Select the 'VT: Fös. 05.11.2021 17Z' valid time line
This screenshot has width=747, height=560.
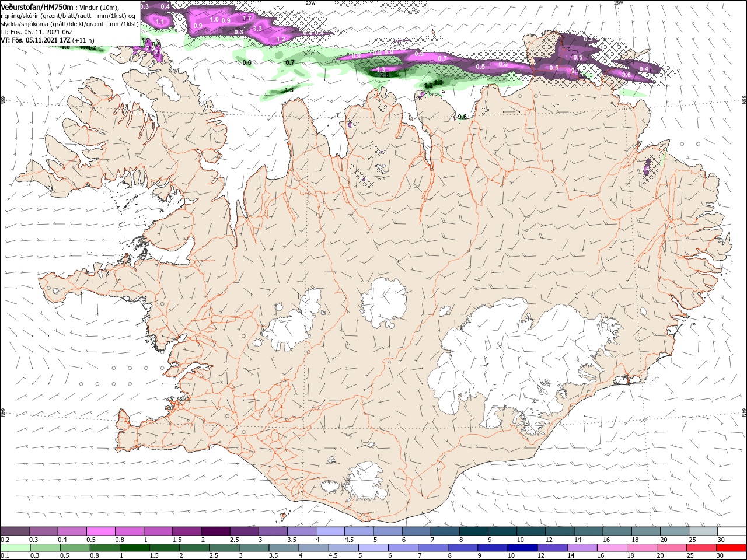click(36, 40)
